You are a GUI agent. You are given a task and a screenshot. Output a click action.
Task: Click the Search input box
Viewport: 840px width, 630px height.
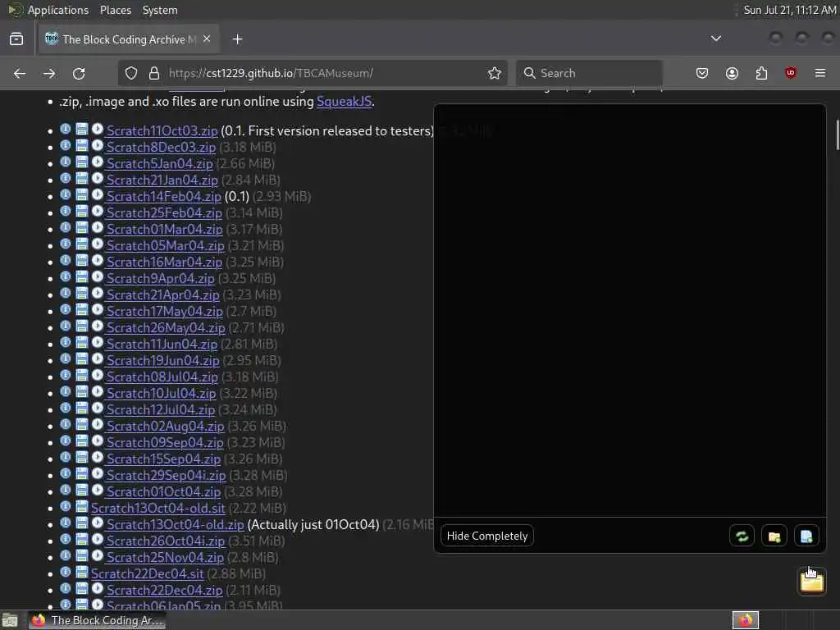click(x=589, y=73)
